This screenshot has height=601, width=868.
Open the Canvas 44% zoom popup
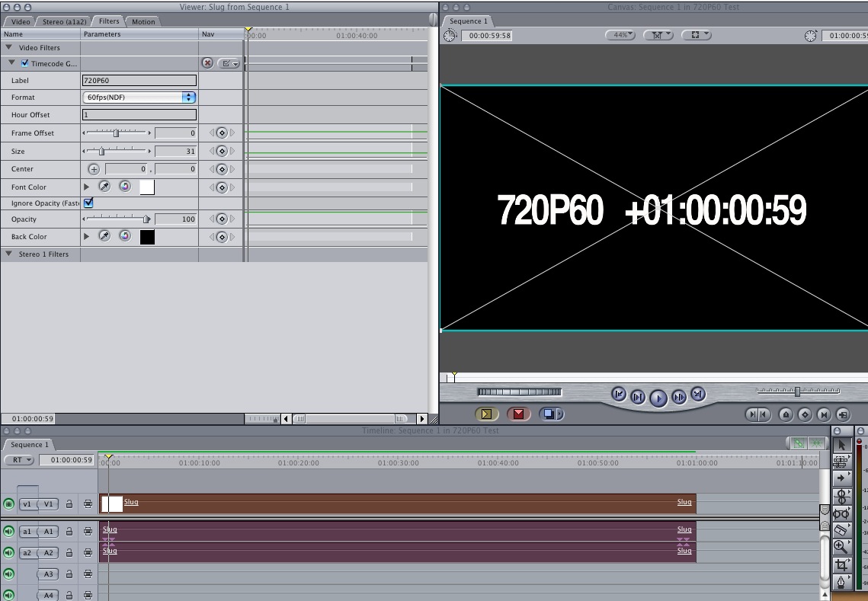coord(620,35)
